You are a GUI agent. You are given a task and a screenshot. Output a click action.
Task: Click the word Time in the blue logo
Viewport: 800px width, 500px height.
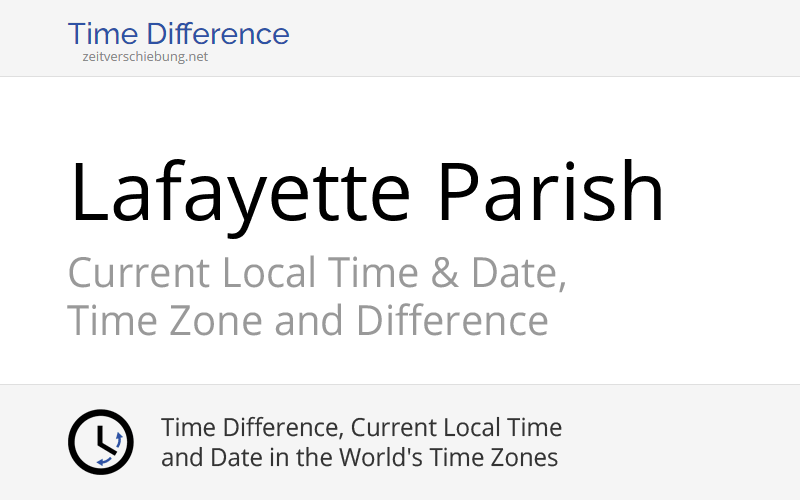tap(103, 34)
